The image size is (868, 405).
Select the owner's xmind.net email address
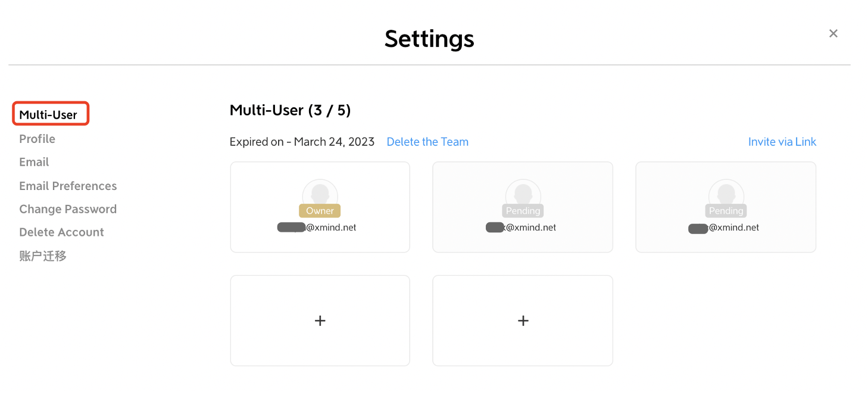(317, 228)
